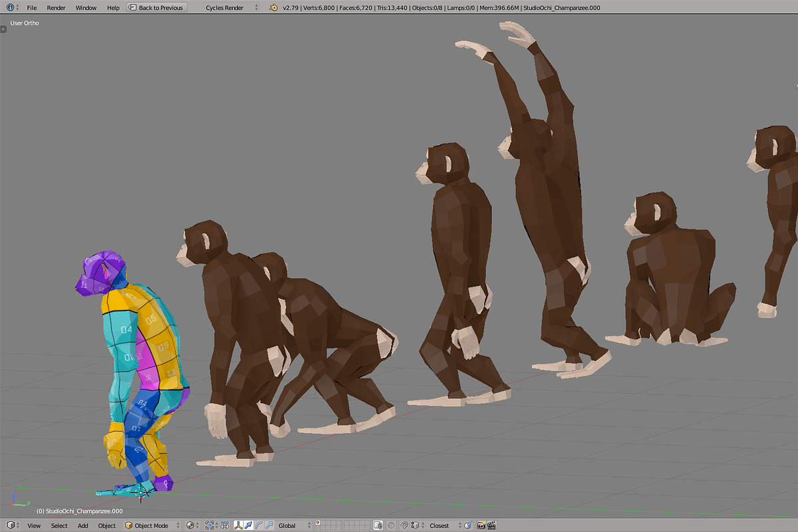Open the Add menu

tap(82, 525)
